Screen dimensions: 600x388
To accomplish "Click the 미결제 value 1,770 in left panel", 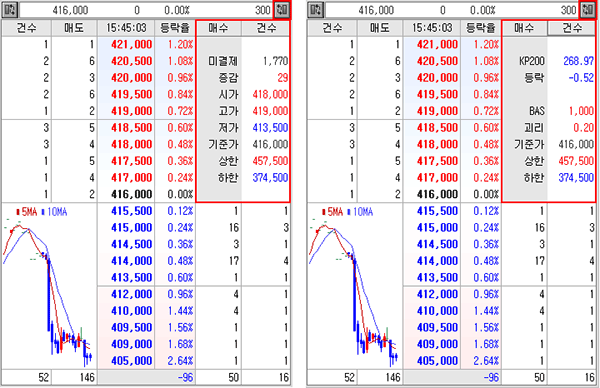I will point(276,61).
